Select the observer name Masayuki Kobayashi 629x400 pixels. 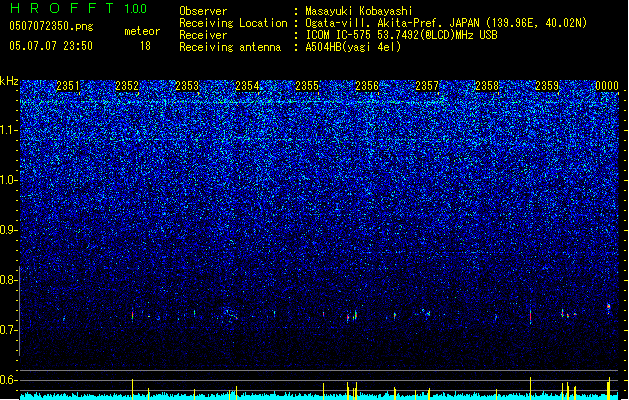click(359, 11)
